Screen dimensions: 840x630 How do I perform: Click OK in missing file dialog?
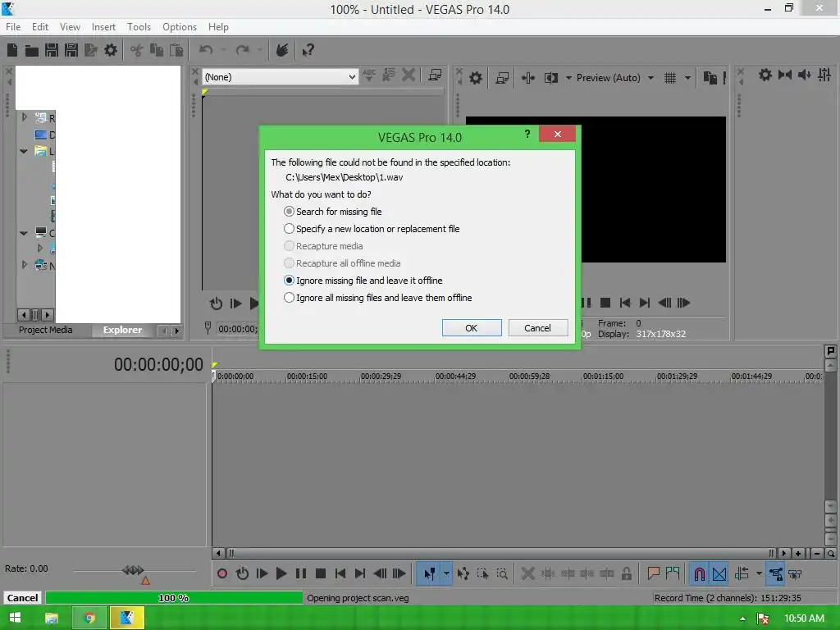coord(472,328)
